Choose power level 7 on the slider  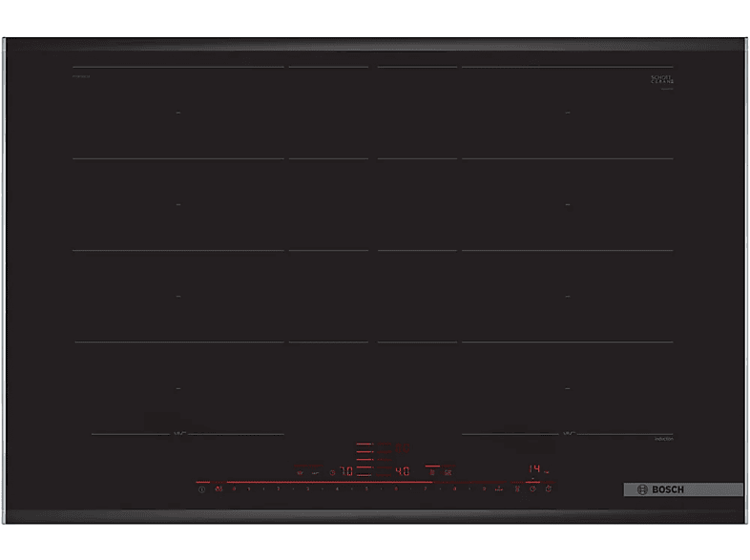(x=426, y=489)
